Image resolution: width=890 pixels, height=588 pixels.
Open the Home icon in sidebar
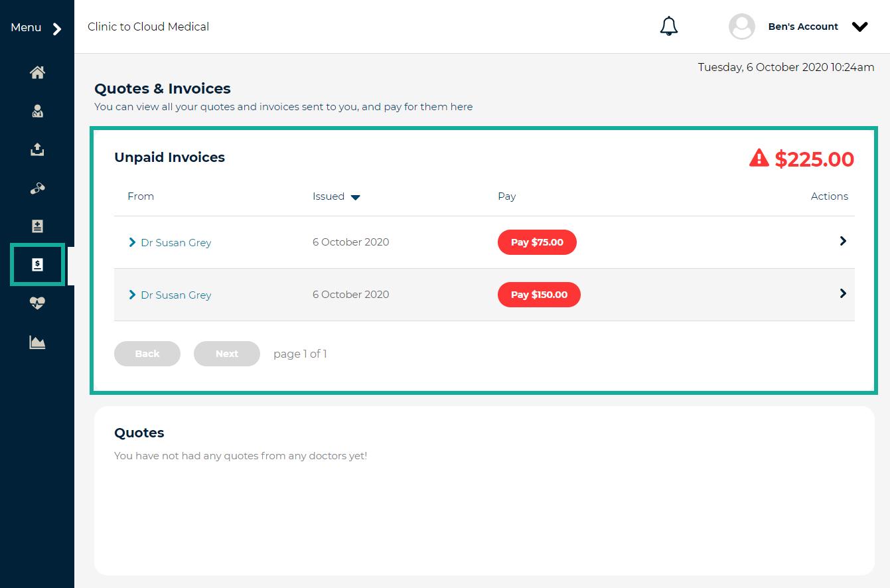point(37,72)
